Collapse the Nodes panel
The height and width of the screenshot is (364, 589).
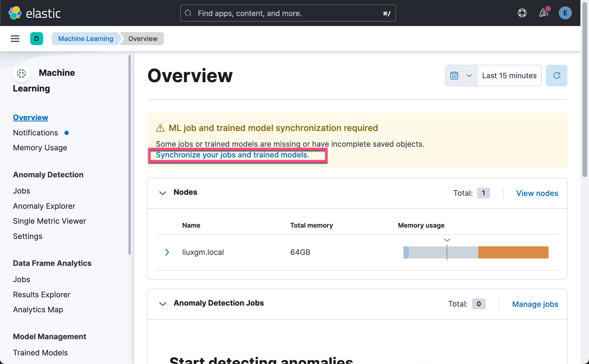tap(163, 193)
